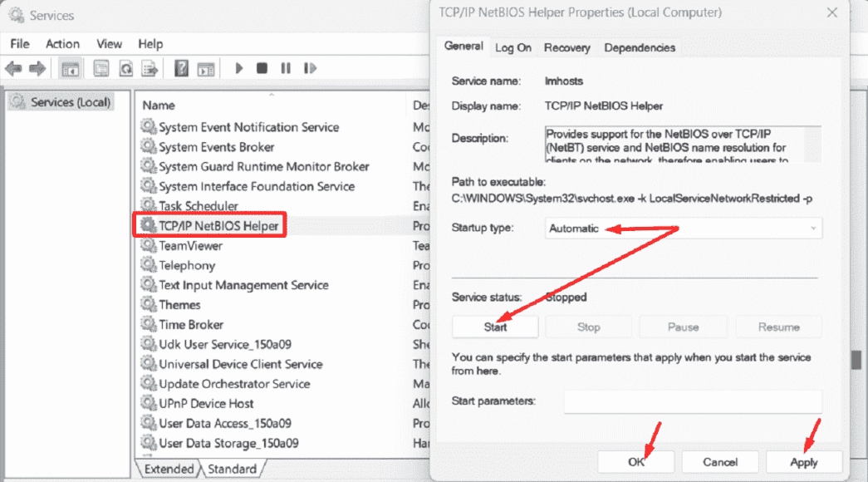Click the path to executable text
Viewport: 868px width, 482px height.
click(x=631, y=199)
